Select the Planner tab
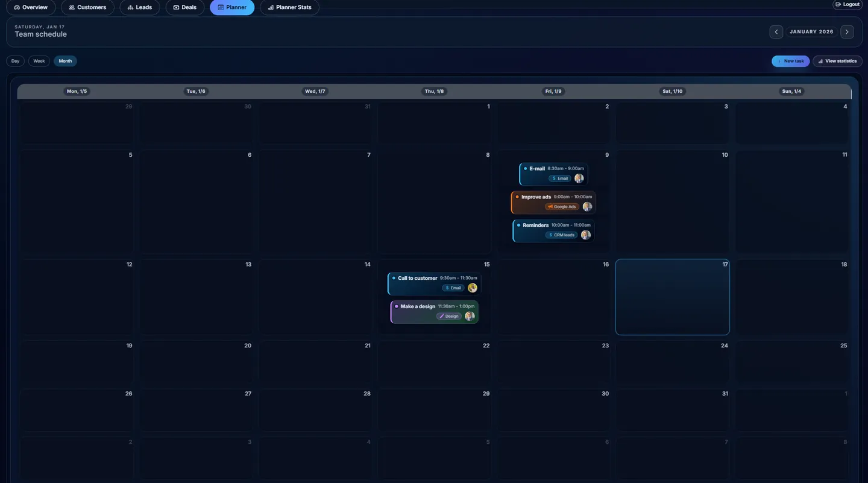This screenshot has width=868, height=483. pyautogui.click(x=232, y=7)
